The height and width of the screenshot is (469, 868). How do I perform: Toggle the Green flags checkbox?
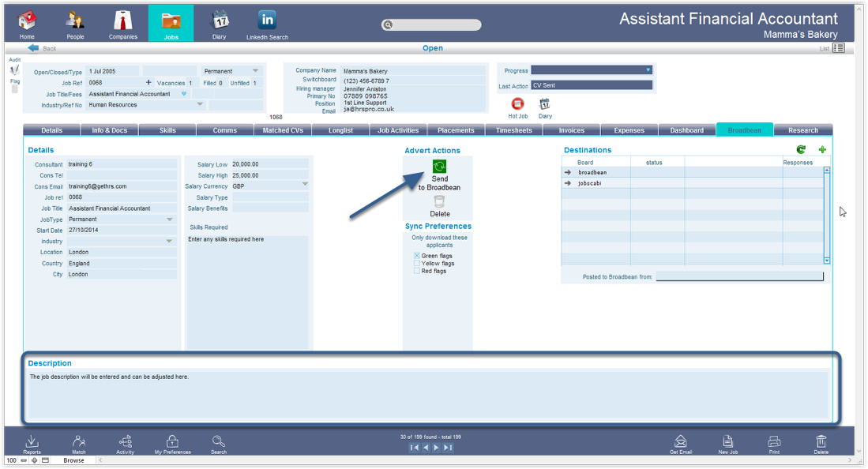[x=417, y=256]
